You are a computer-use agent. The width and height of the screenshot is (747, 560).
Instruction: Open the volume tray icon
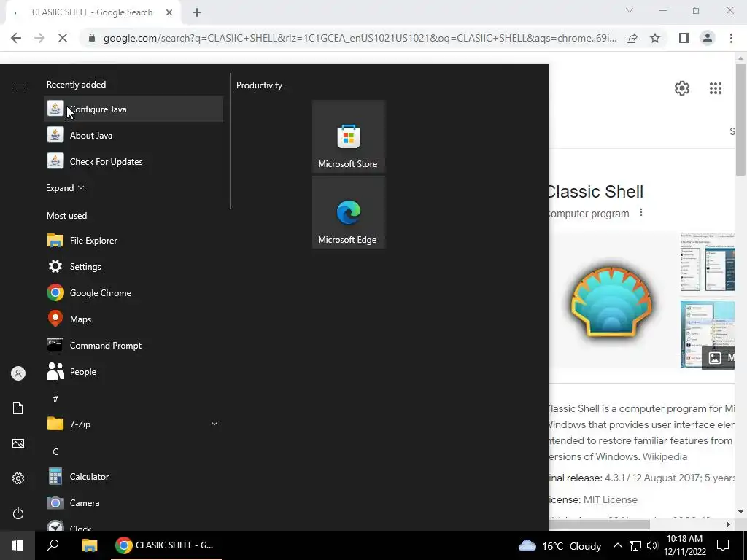pyautogui.click(x=652, y=545)
